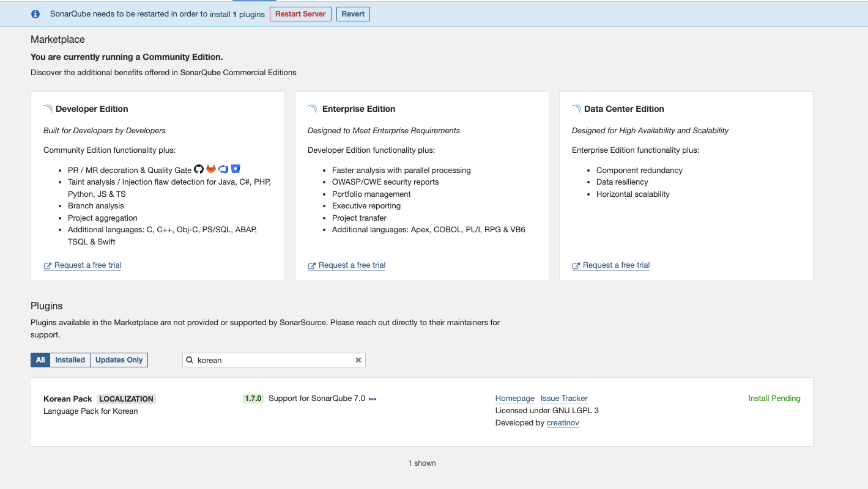This screenshot has height=489, width=868.
Task: Select the Updates Only filter
Action: [119, 360]
